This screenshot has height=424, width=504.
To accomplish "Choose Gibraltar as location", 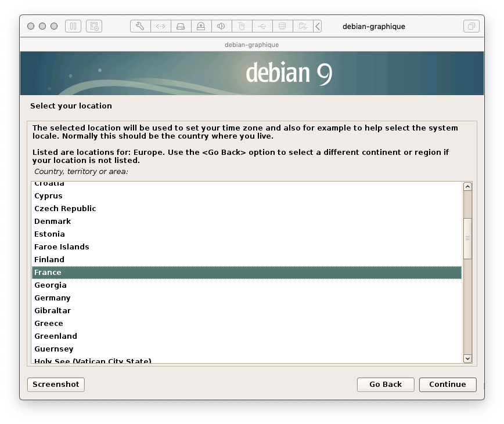I will [x=247, y=311].
